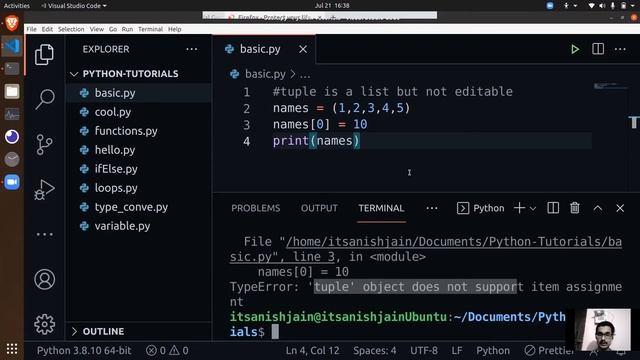Kill terminal with trash icon

click(575, 208)
